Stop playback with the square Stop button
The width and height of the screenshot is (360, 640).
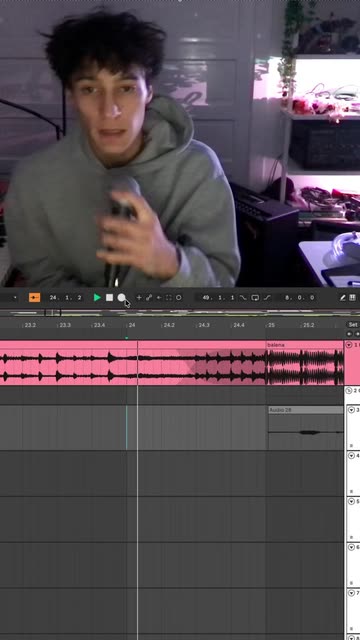click(x=109, y=298)
